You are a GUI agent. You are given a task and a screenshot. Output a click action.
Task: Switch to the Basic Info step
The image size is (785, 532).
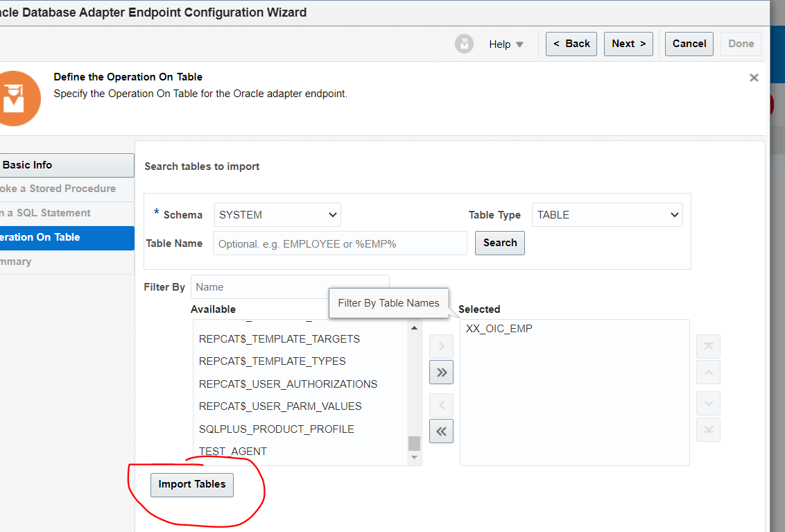pos(28,165)
